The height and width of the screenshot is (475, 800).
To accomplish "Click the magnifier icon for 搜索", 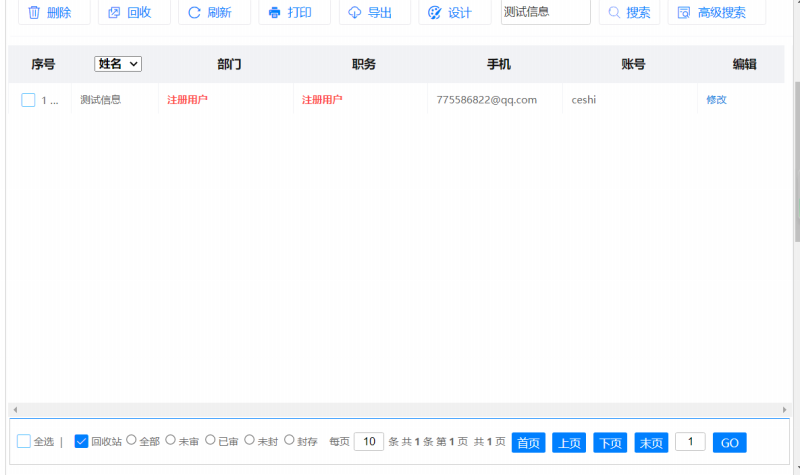I will [x=614, y=12].
